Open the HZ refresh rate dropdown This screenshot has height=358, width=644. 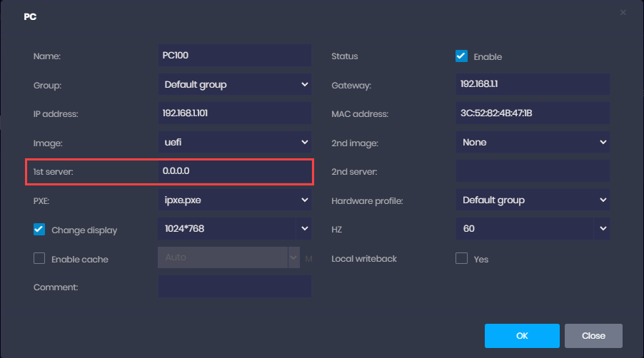point(533,229)
